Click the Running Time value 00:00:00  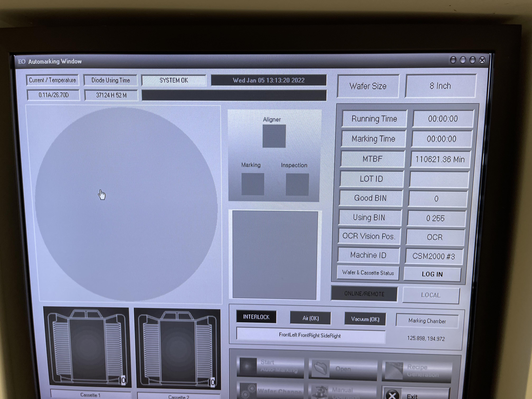pyautogui.click(x=443, y=119)
